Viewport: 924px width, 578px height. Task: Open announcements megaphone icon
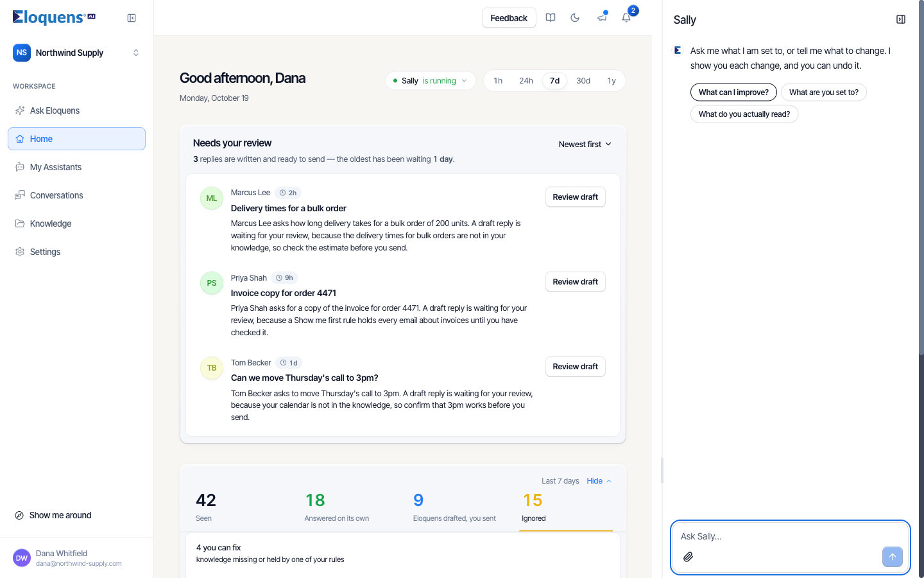602,18
